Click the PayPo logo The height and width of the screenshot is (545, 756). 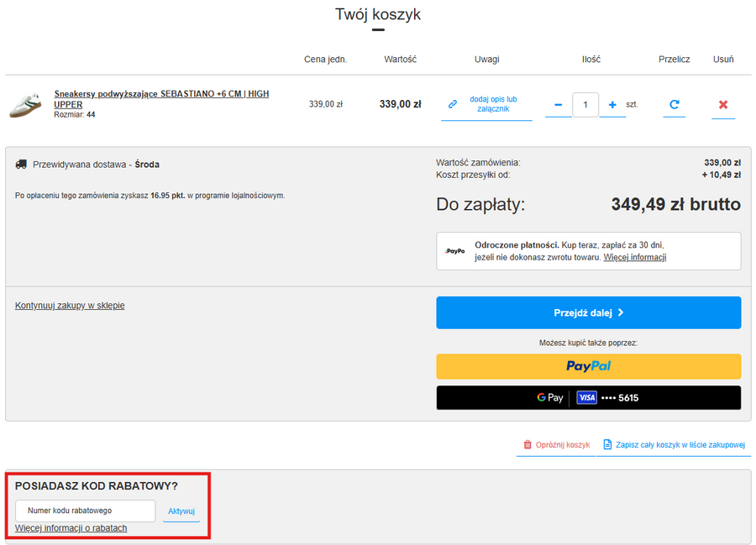455,251
